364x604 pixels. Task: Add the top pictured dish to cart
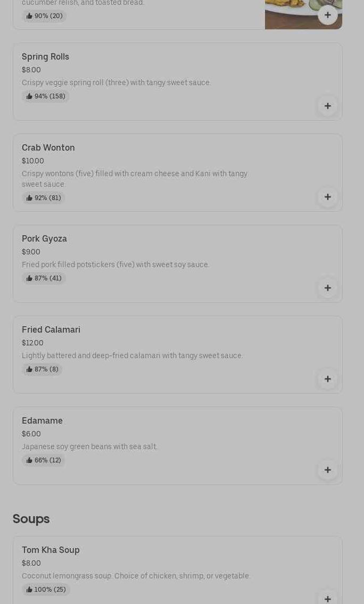tap(328, 15)
